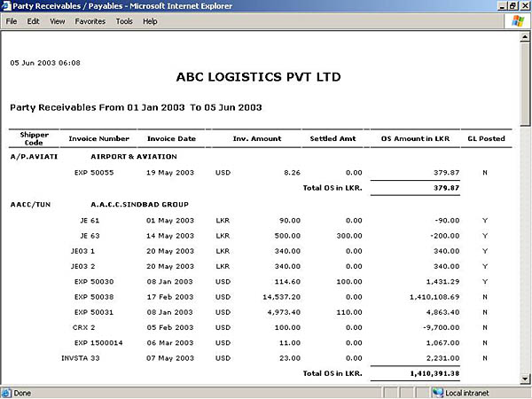Click the Shipper Code column header

pyautogui.click(x=34, y=138)
